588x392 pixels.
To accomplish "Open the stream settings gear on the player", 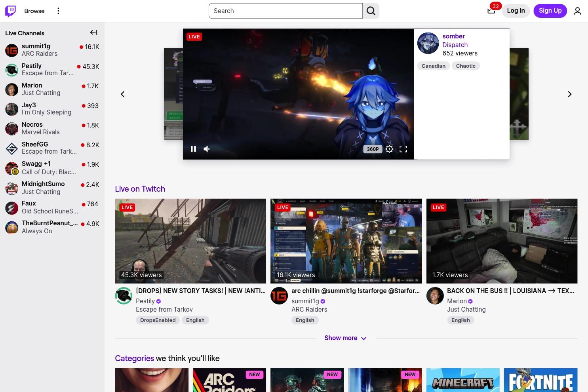I will 389,149.
